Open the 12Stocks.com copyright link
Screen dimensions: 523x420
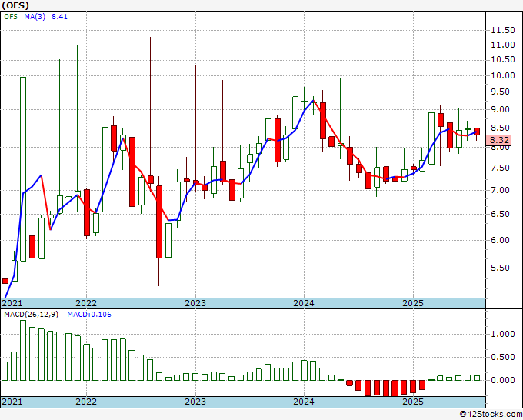[x=491, y=414]
